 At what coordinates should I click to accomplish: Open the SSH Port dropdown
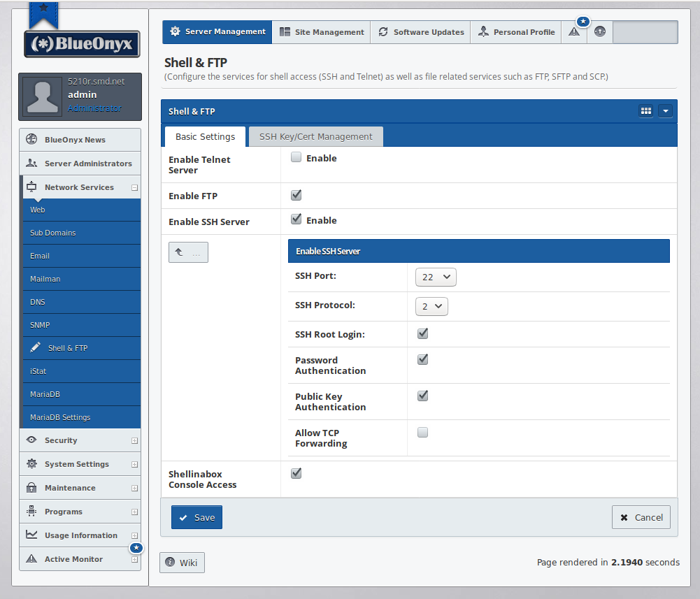coord(436,277)
